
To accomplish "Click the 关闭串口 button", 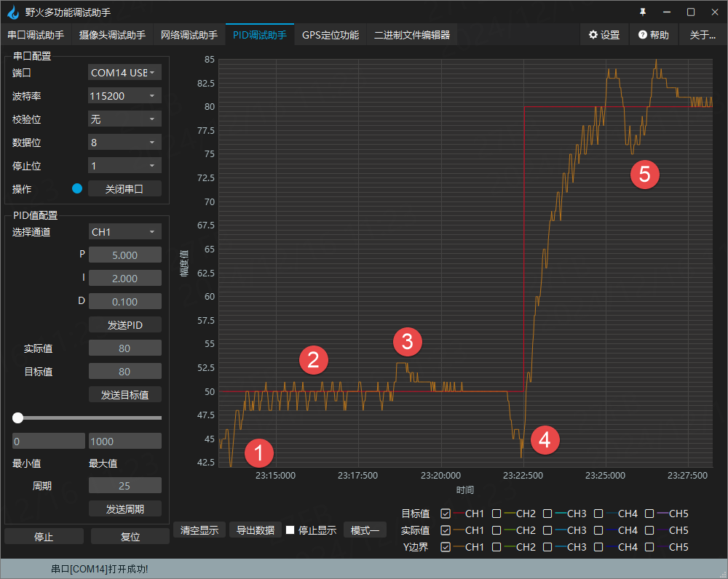I will click(x=124, y=189).
